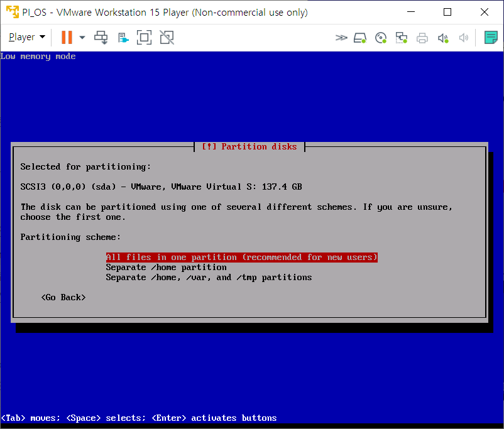The width and height of the screenshot is (504, 429).
Task: Enter full screen mode
Action: 145,38
